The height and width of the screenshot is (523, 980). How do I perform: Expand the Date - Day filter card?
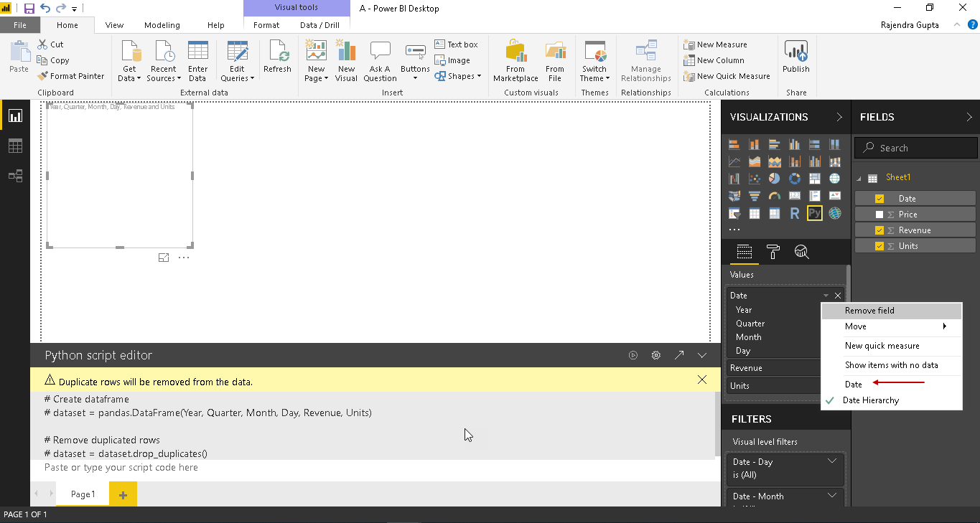[832, 461]
